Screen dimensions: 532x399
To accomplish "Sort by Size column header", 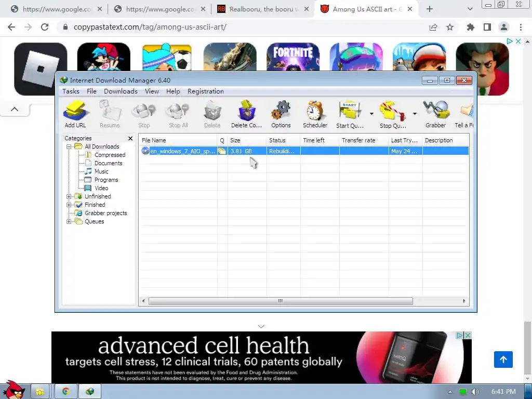I will pos(247,140).
